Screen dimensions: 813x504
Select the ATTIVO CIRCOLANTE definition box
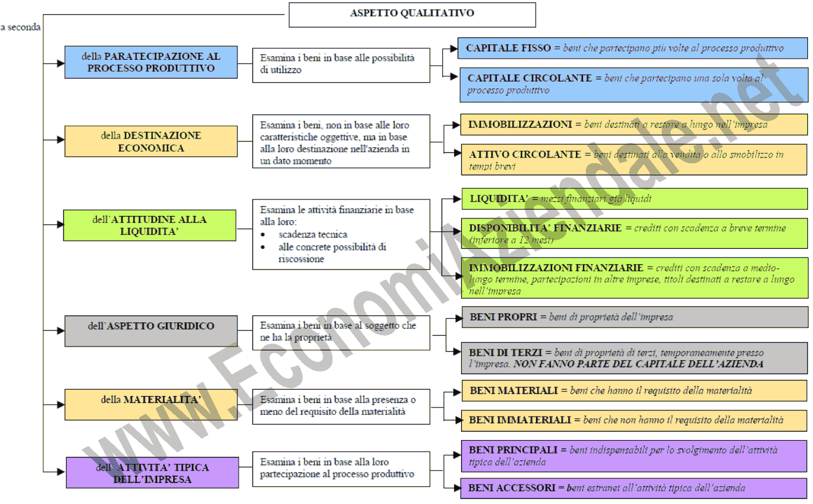[x=634, y=160]
